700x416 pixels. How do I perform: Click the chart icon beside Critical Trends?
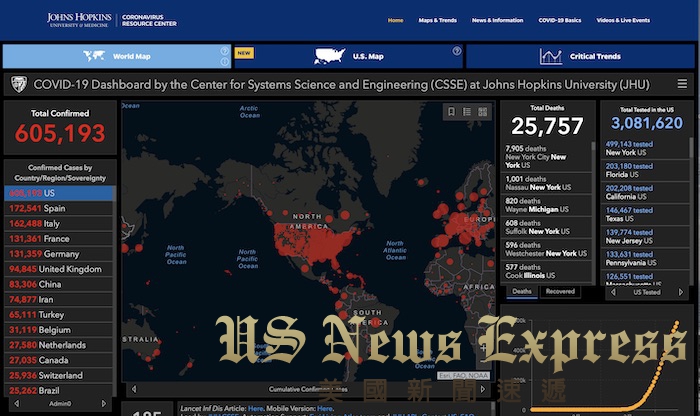click(x=551, y=56)
